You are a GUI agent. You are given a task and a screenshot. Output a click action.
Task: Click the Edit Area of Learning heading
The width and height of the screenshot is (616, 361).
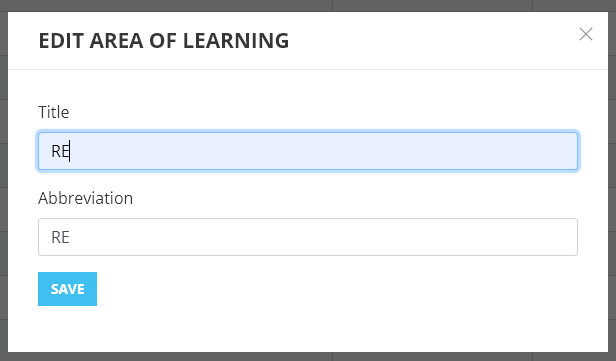[164, 40]
